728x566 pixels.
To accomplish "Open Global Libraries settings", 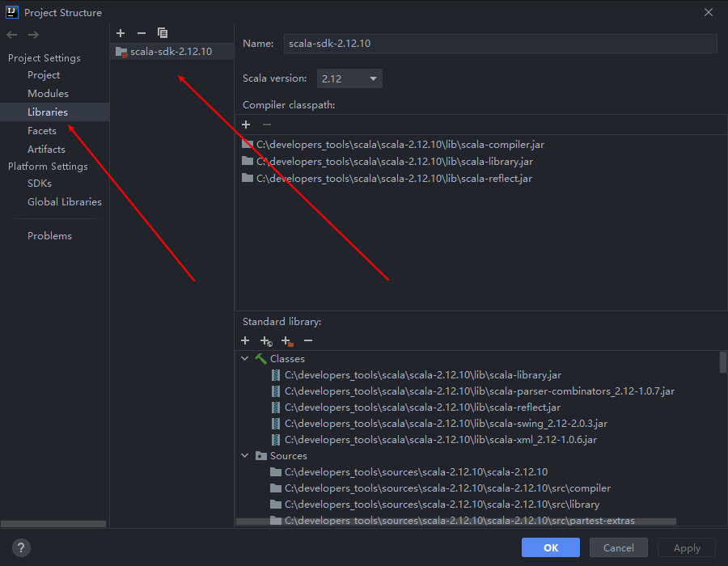I will tap(65, 202).
